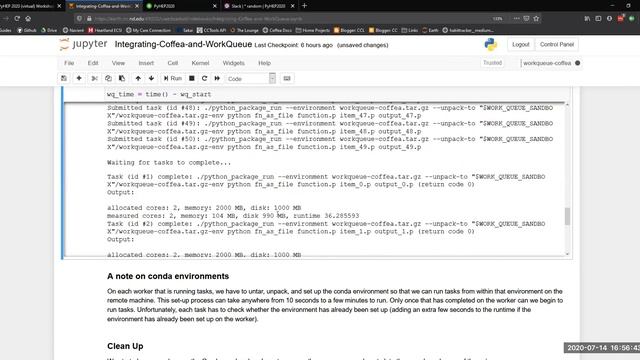Reload the current page
The height and width of the screenshot is (360, 640).
(x=17, y=18)
